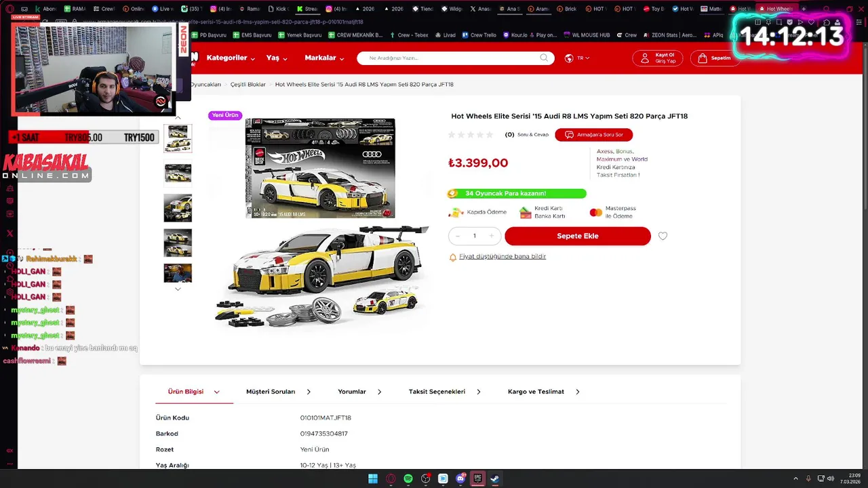Switch to the Brick browser tab
The height and width of the screenshot is (488, 868).
pos(566,9)
